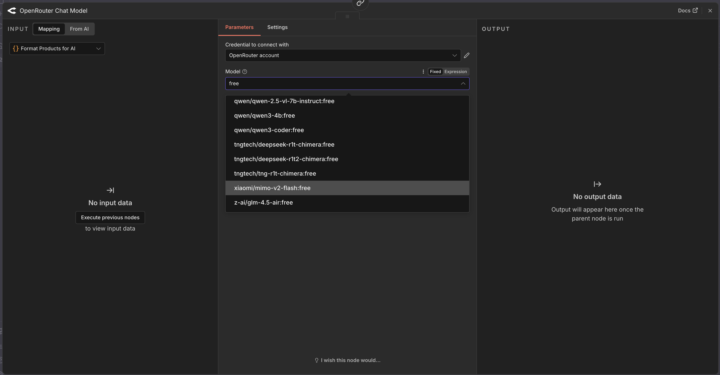Screen dimensions: 720x375
Task: Collapse the Model list chevron
Action: pyautogui.click(x=463, y=84)
